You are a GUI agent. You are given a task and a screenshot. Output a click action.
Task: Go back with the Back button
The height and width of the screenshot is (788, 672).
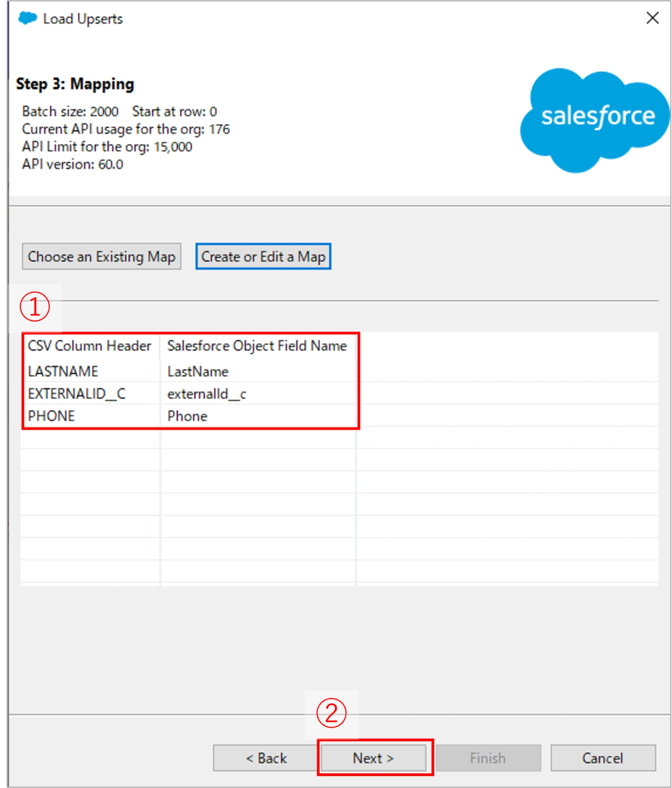(266, 758)
